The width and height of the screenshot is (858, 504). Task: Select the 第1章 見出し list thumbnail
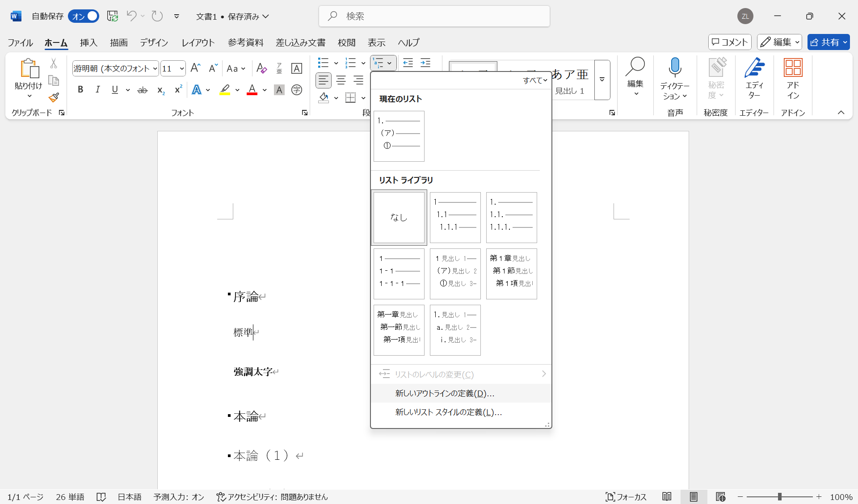click(x=511, y=273)
